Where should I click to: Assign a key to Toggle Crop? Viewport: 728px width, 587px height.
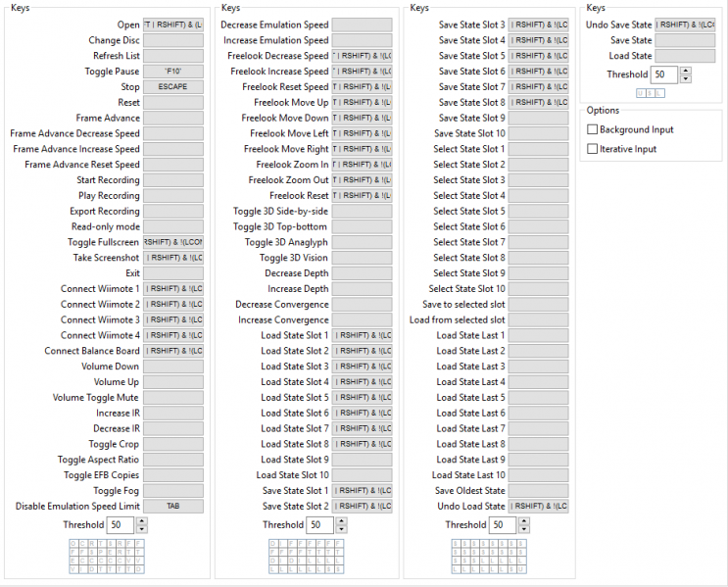[x=173, y=444]
